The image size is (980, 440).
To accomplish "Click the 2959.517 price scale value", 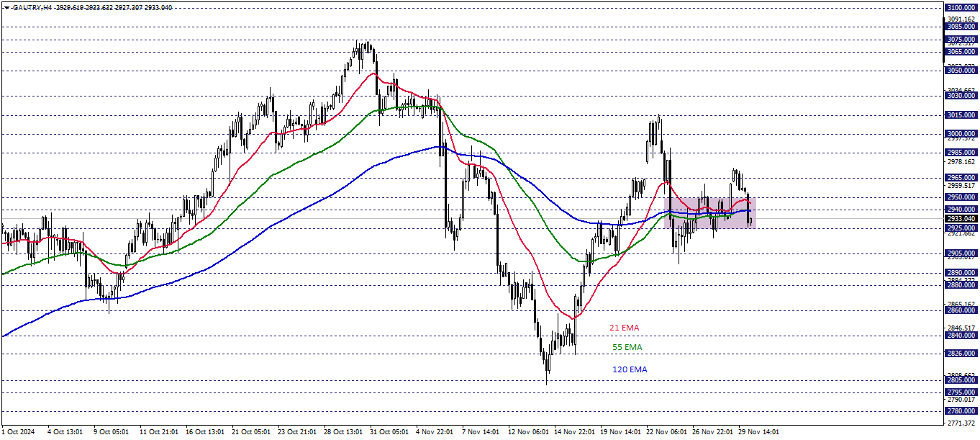I will point(962,187).
